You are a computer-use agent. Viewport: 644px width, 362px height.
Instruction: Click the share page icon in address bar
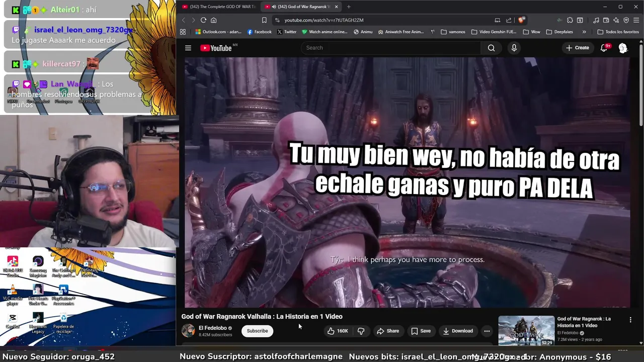(x=509, y=20)
